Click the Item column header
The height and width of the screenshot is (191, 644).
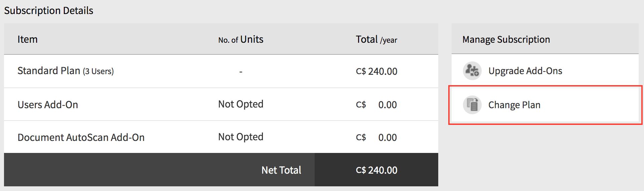[27, 39]
